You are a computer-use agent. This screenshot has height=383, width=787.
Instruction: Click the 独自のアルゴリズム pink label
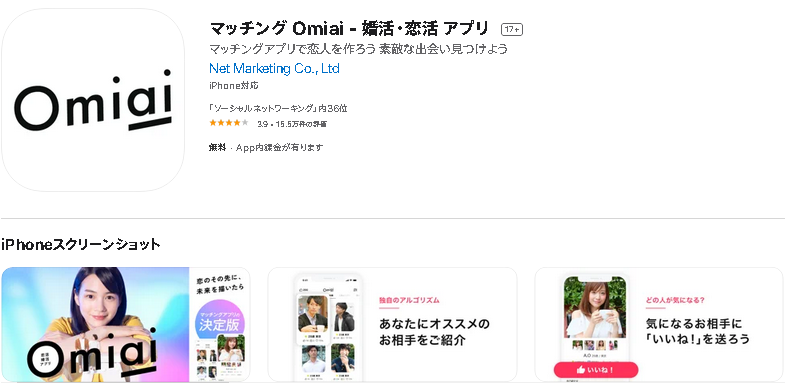(409, 300)
